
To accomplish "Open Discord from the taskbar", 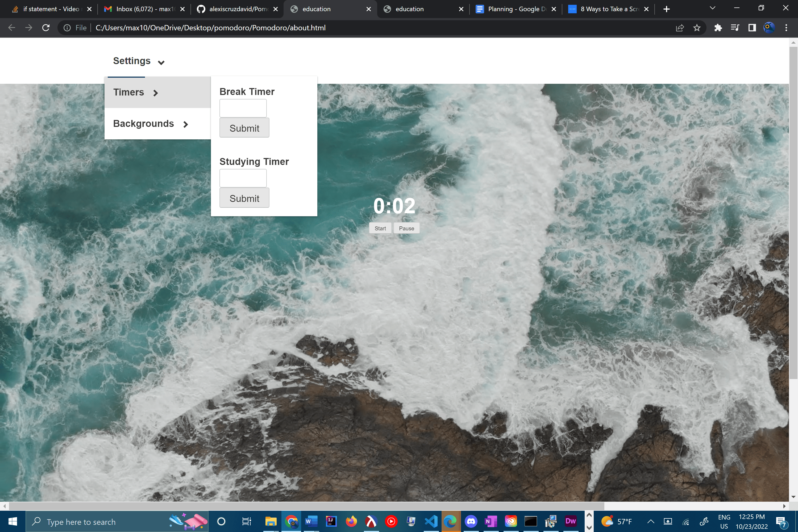I will tap(471, 521).
